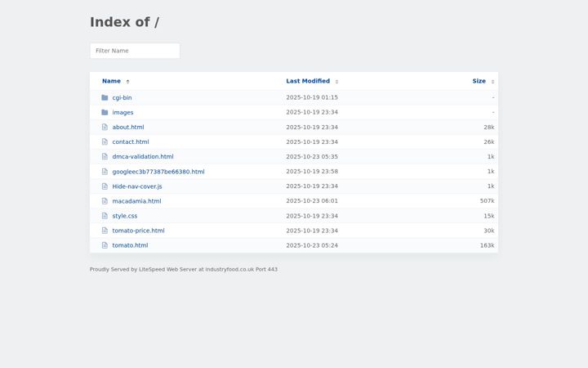The width and height of the screenshot is (588, 368).
Task: Open tomato-price.html link
Action: pyautogui.click(x=138, y=231)
